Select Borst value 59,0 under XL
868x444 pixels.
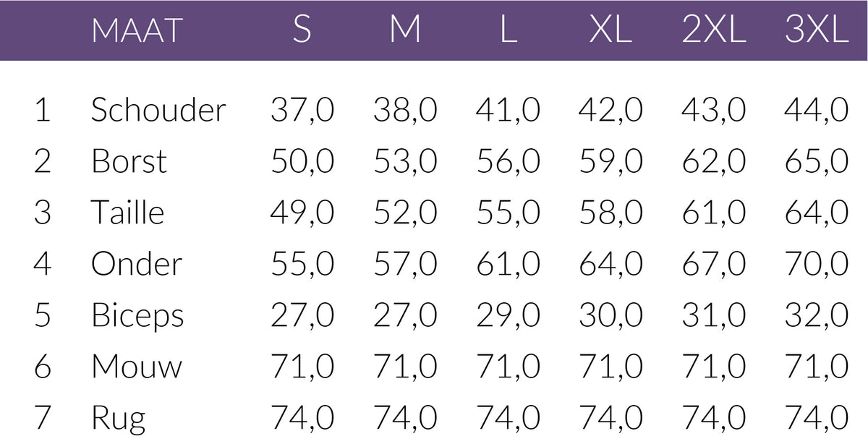coord(610,161)
